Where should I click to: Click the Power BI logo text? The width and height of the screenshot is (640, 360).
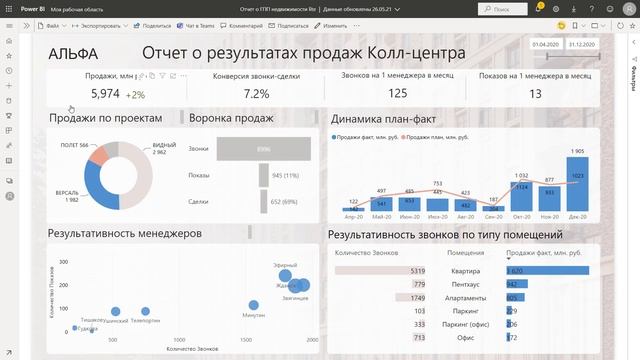pos(33,9)
